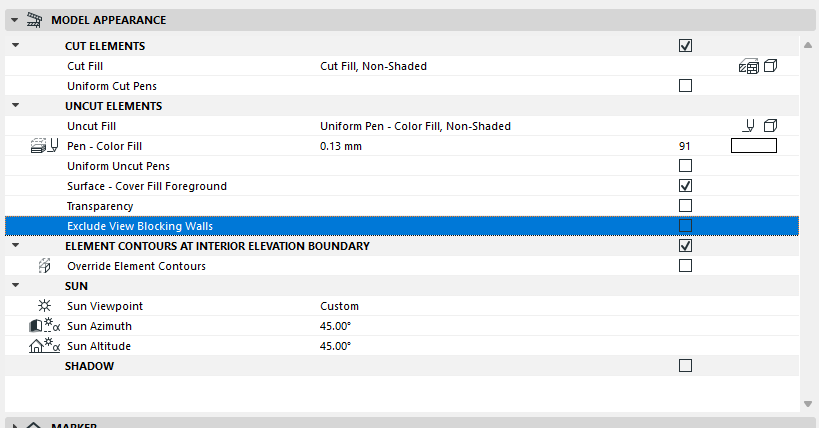Image resolution: width=819 pixels, height=428 pixels.
Task: Open Uncut Fill Uniform Pen value
Action: (x=415, y=126)
